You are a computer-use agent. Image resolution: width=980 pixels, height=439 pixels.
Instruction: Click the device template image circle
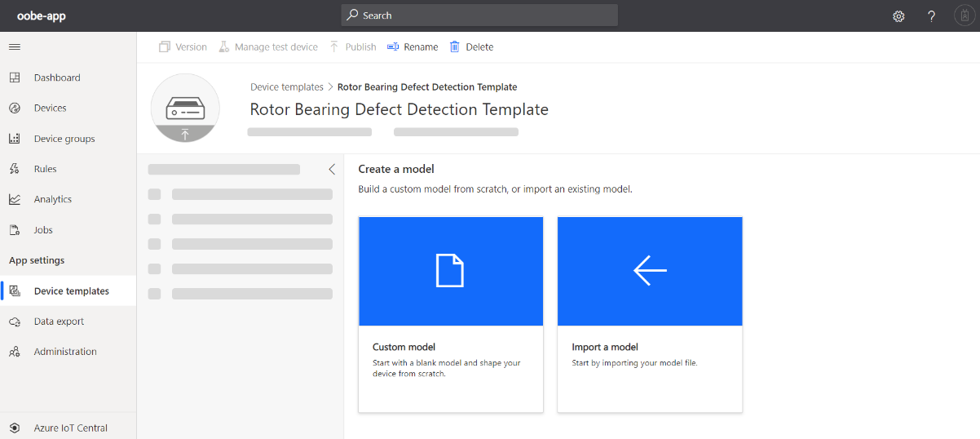click(185, 108)
